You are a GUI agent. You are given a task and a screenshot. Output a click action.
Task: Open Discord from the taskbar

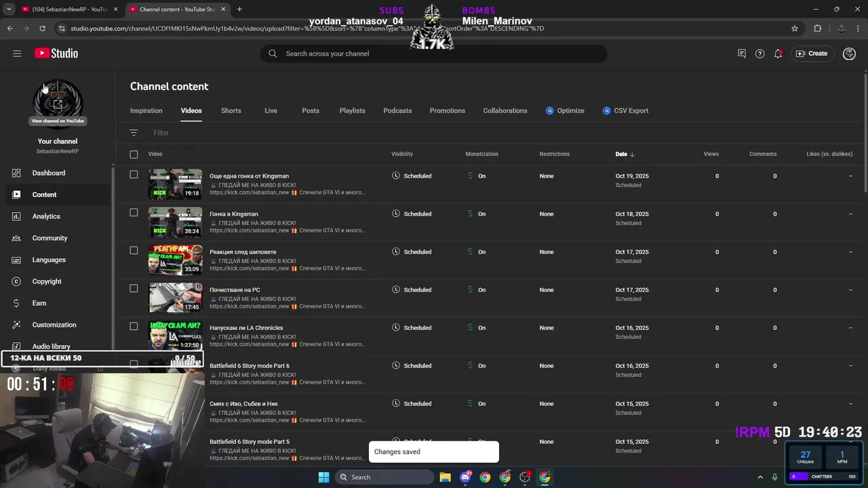tap(465, 477)
